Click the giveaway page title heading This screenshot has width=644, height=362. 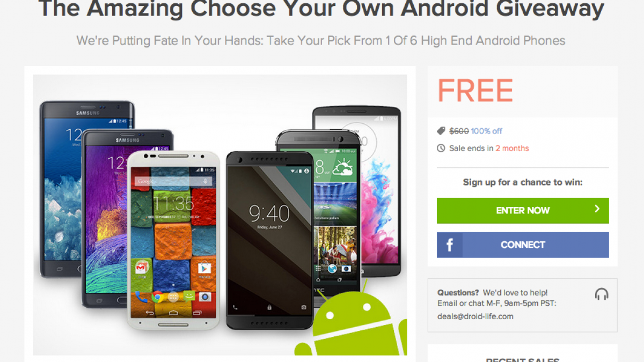click(321, 9)
